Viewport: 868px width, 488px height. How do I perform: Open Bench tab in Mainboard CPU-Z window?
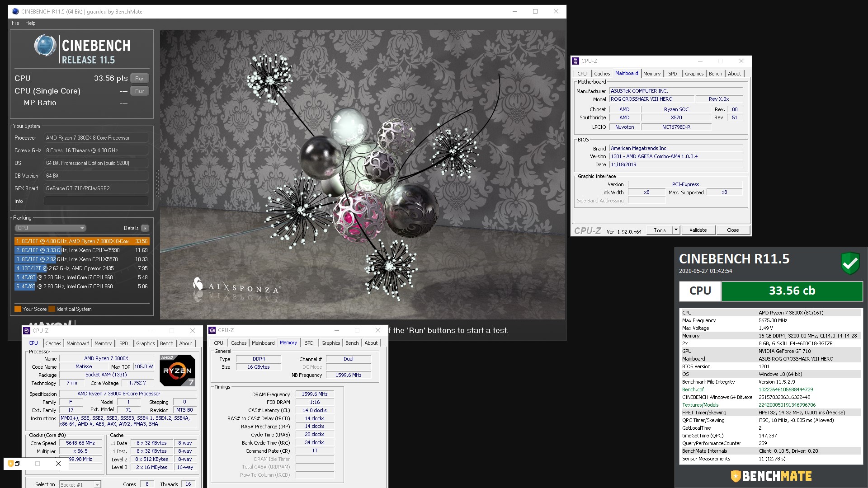pos(715,74)
